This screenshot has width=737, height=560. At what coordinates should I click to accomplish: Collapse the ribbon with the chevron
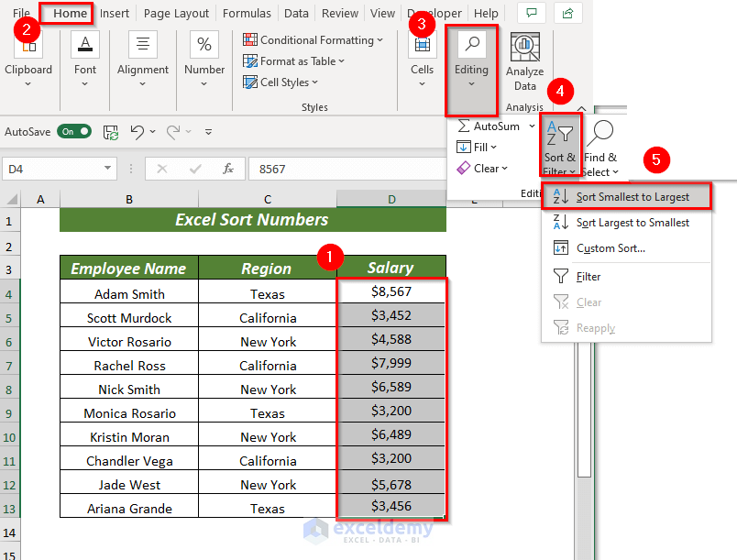(581, 108)
